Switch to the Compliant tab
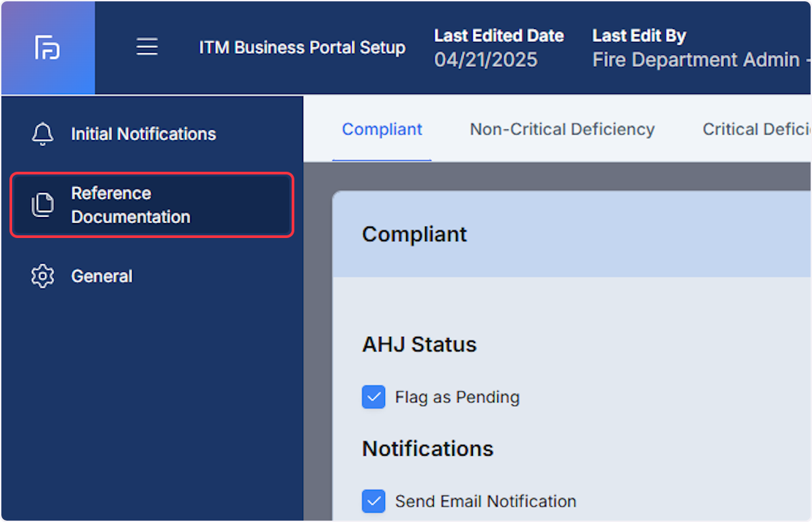 [x=382, y=129]
